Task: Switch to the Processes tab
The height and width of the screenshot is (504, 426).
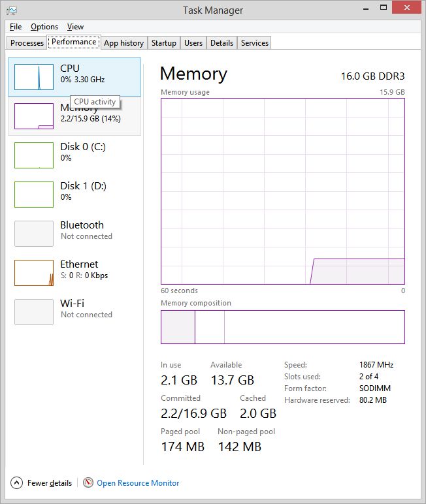Action: [27, 43]
